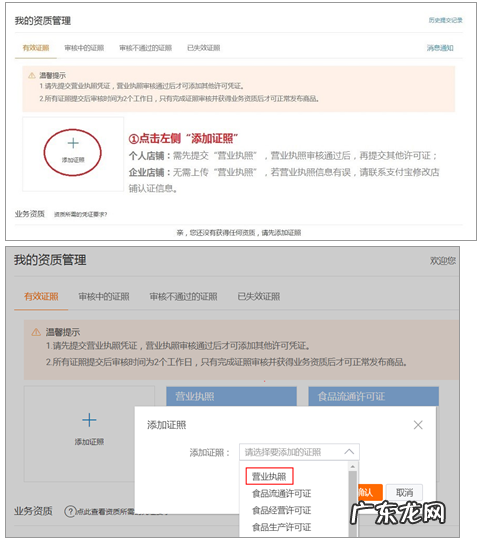Open 已失效证照 tab in lower panel
The image size is (484, 542).
tap(259, 296)
